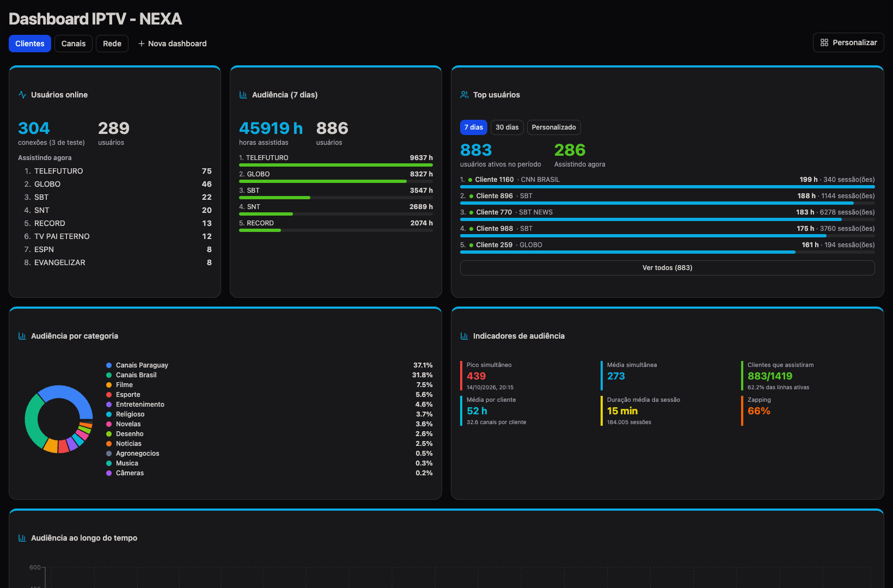Screen dimensions: 893x588
Task: Click the Canais Paraguay blue legend dot
Action: [109, 365]
